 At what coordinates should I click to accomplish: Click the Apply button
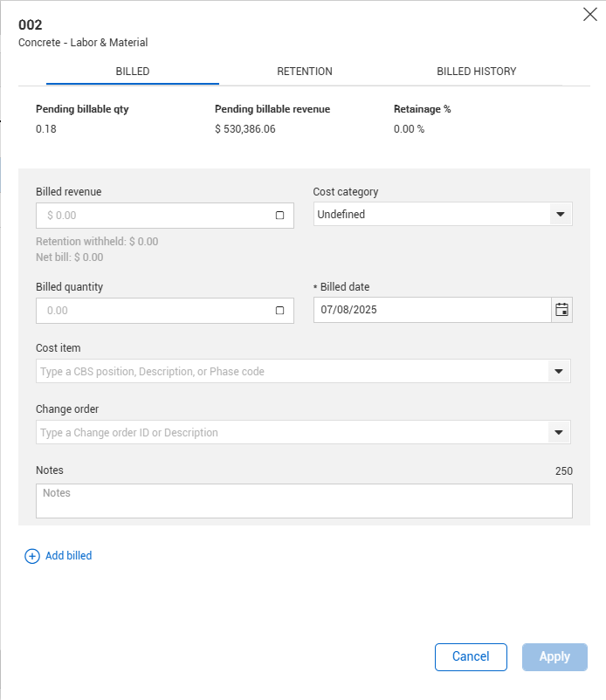[554, 657]
